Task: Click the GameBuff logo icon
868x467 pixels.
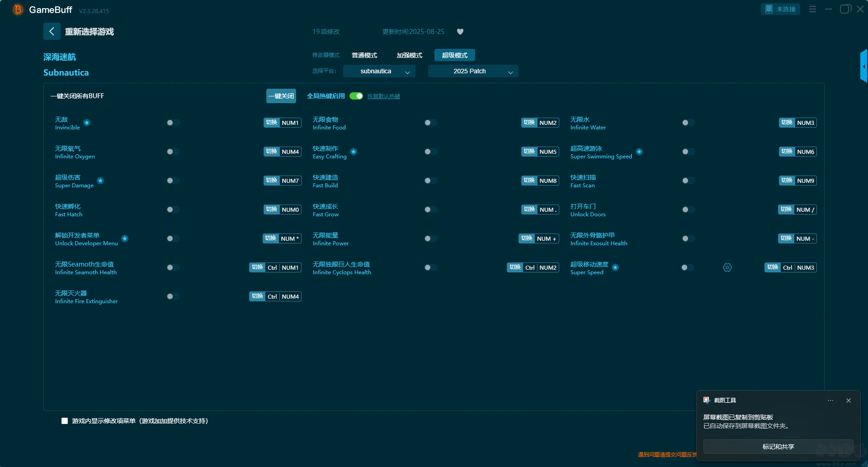Action: (x=18, y=10)
